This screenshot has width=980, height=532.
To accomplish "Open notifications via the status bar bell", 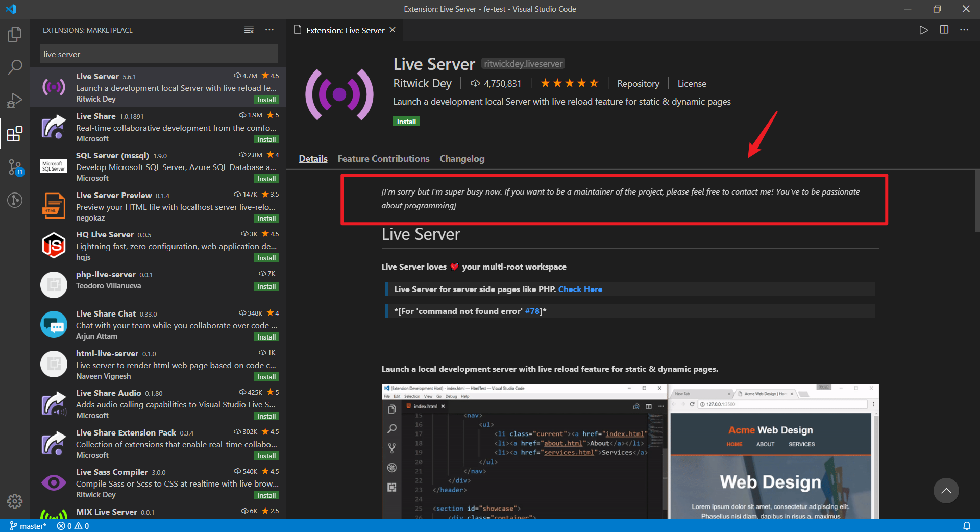I will click(x=967, y=526).
